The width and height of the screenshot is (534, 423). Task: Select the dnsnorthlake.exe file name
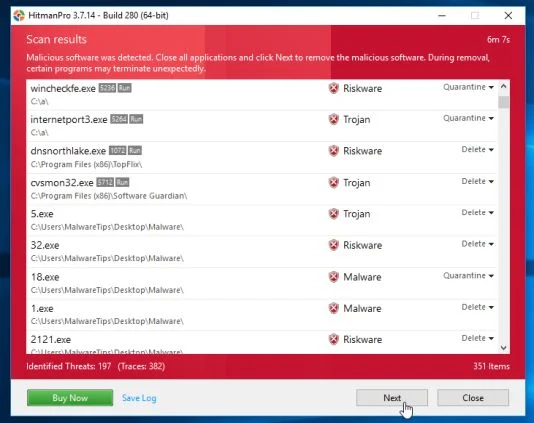point(68,151)
